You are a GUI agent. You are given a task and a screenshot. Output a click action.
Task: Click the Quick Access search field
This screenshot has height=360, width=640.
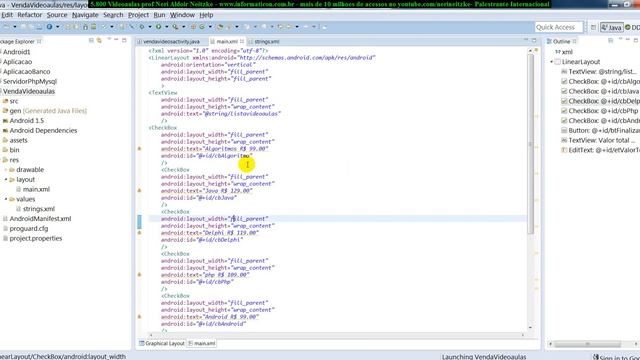pyautogui.click(x=558, y=27)
